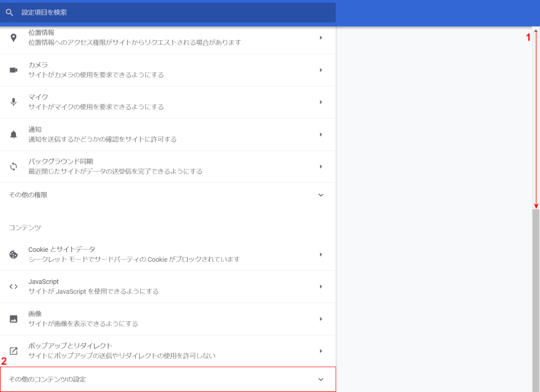Open 通知 settings via its arrow
The width and height of the screenshot is (540, 392).
pyautogui.click(x=320, y=134)
